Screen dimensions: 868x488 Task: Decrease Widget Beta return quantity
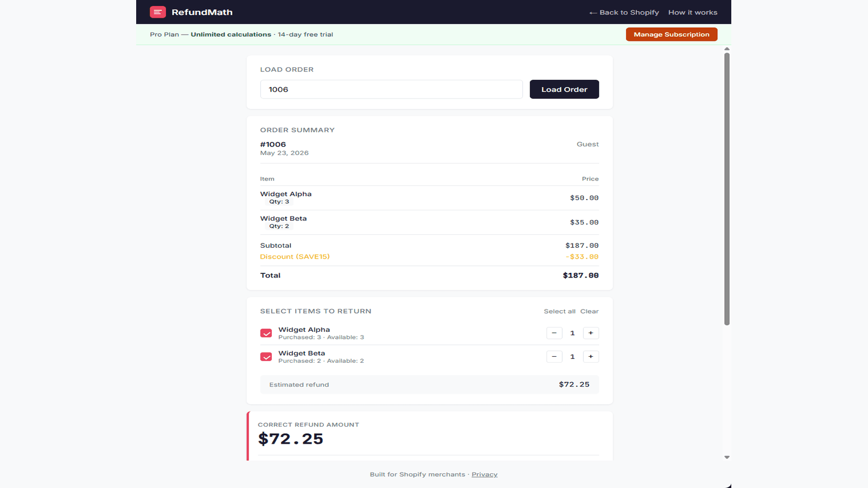click(x=554, y=356)
